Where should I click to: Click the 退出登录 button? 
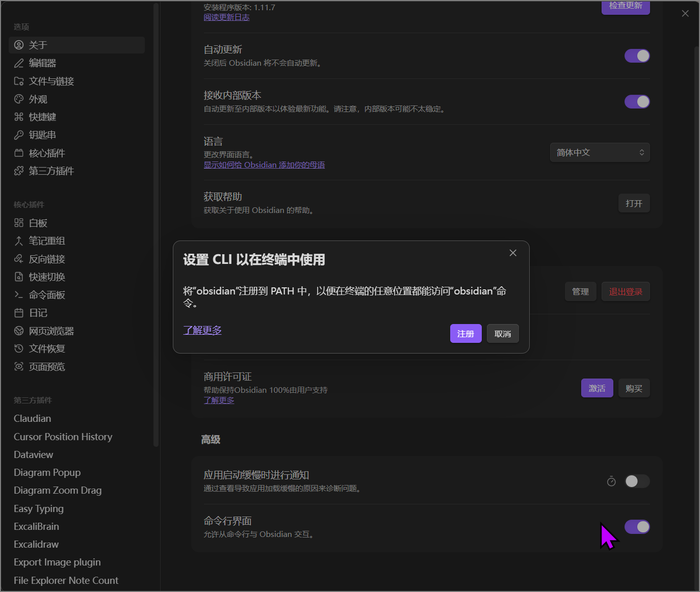(x=626, y=291)
